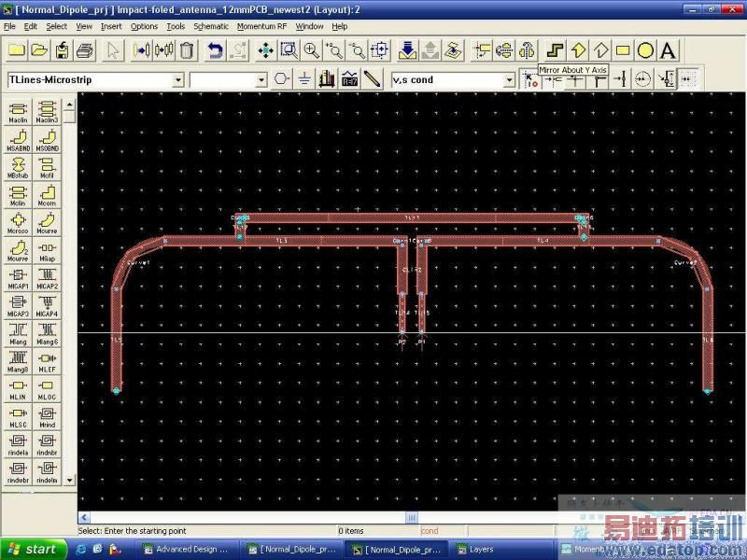Click the Open folder toolbar icon

(39, 50)
